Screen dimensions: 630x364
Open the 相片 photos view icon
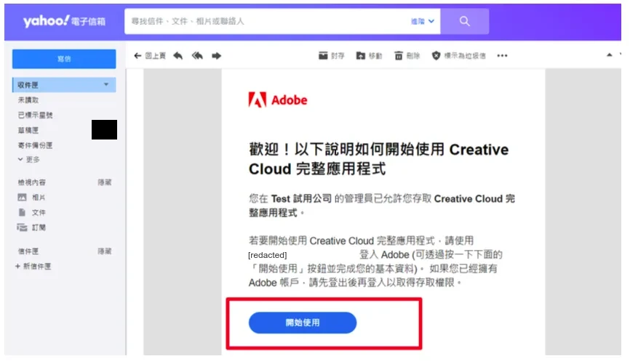22,197
